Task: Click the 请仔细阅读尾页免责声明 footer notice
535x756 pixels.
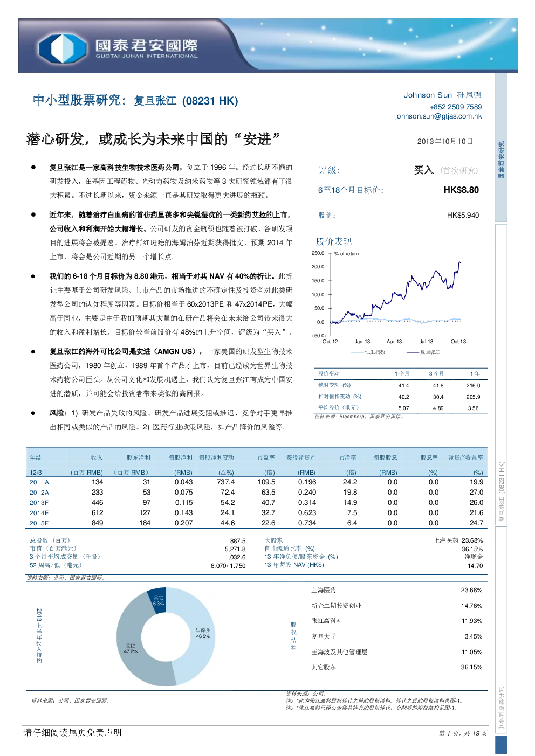Action: click(73, 732)
